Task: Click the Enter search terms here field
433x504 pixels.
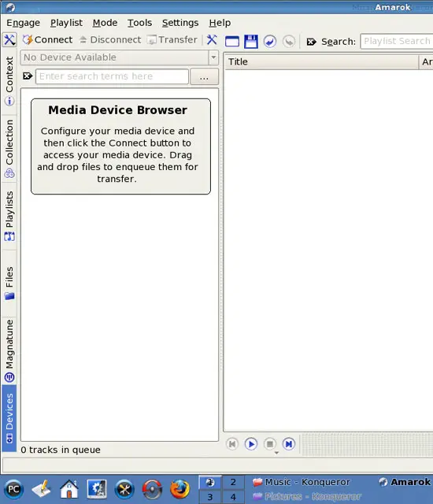Action: point(112,76)
